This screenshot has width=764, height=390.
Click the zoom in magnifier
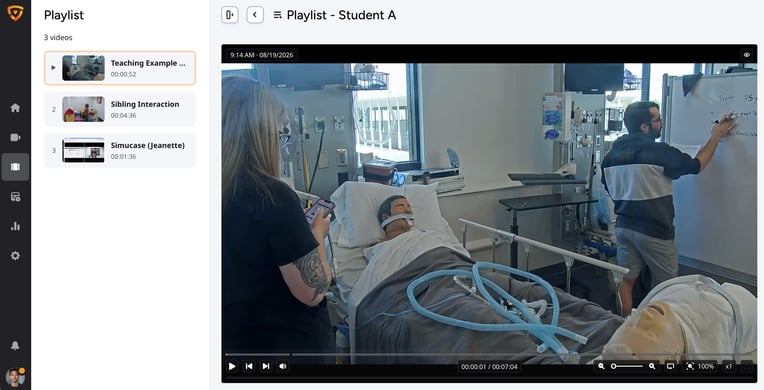click(652, 366)
